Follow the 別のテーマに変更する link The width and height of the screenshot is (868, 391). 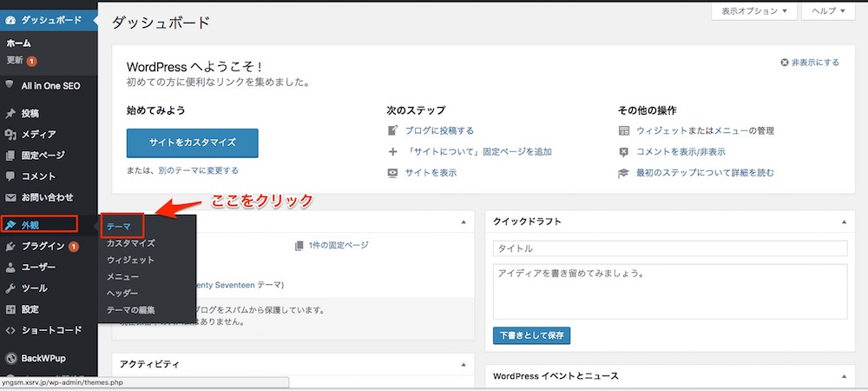click(x=198, y=170)
